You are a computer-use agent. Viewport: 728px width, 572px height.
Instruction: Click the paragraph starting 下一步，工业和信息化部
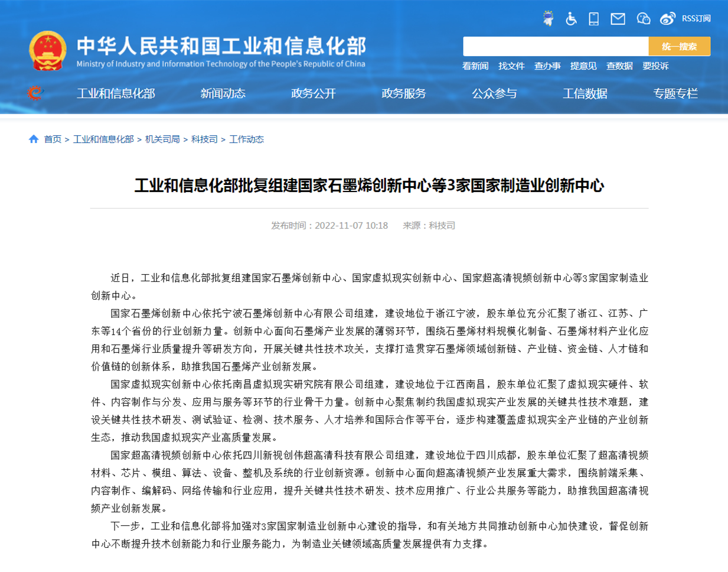click(370, 535)
